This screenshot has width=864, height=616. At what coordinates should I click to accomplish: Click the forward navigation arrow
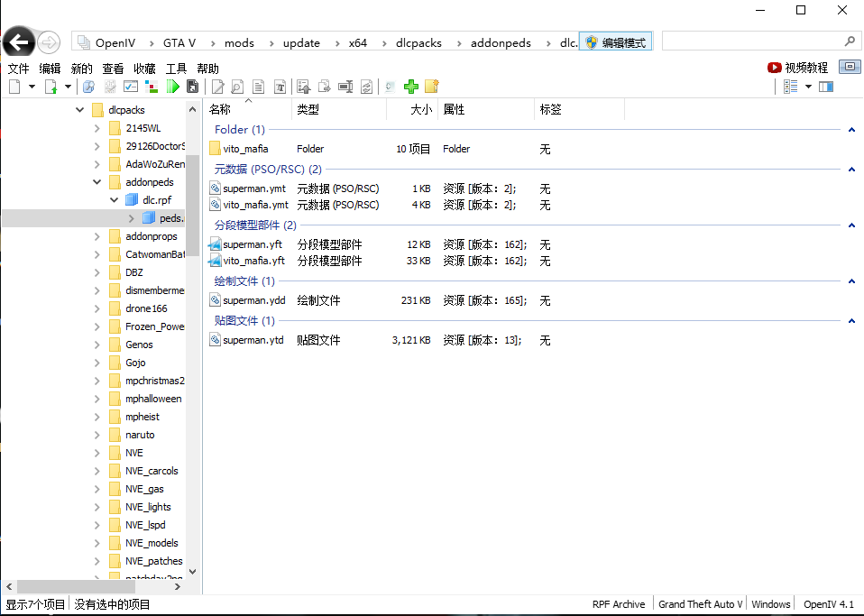49,41
